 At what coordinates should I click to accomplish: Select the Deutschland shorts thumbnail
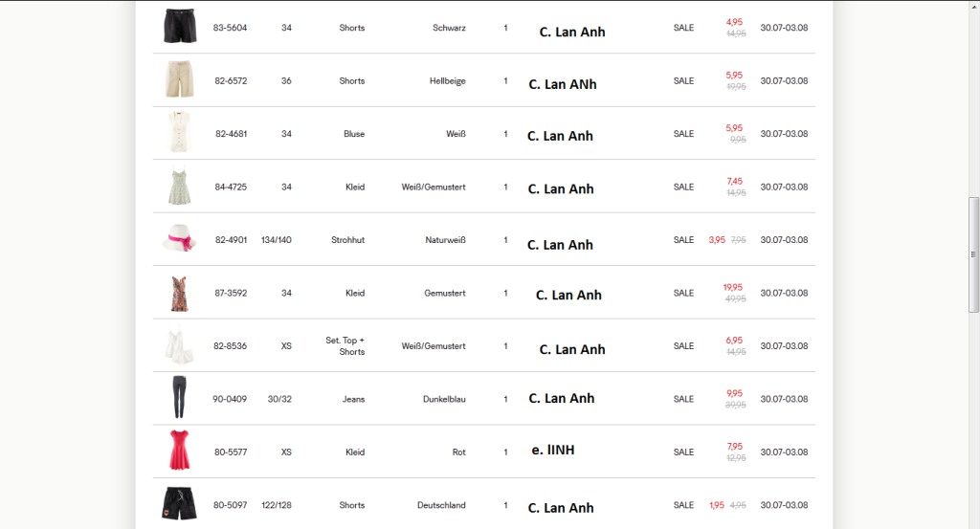(x=179, y=503)
